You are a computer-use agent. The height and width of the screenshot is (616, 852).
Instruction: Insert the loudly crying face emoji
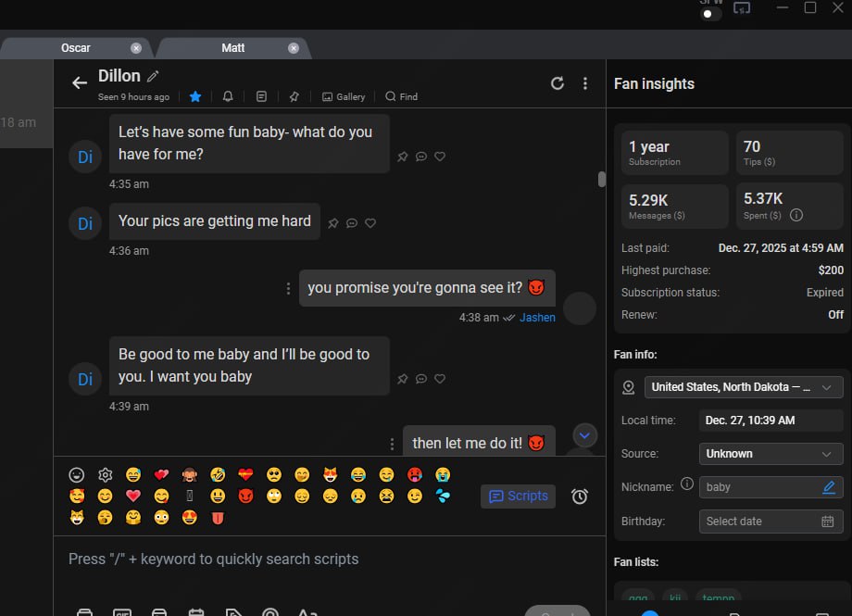pyautogui.click(x=443, y=474)
